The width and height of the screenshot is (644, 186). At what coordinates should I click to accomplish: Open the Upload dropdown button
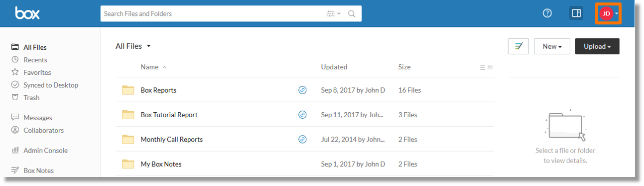(x=597, y=46)
